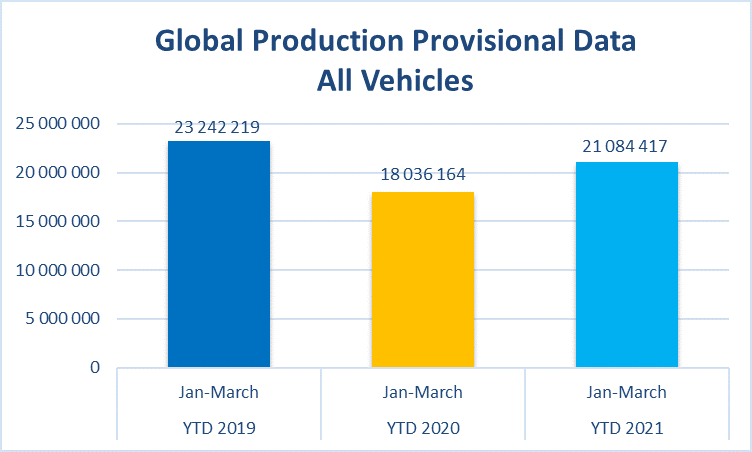Click the 5 000 000 axis label

coord(62,318)
